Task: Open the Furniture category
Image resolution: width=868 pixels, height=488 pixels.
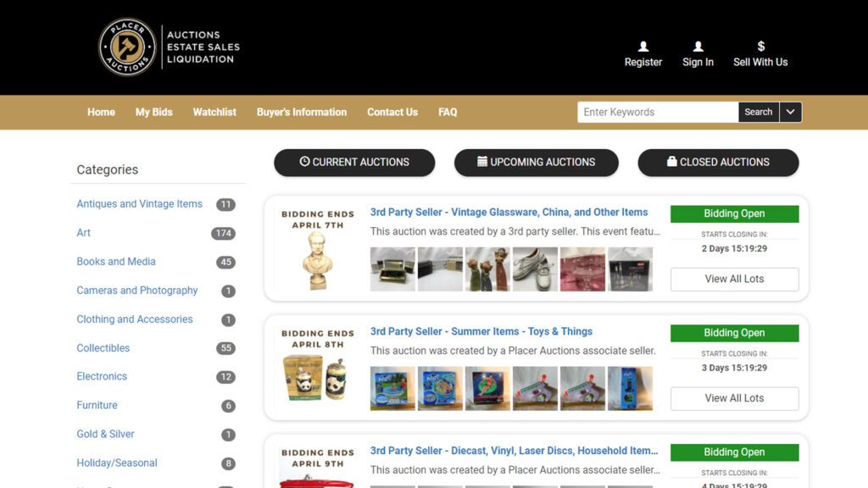Action: point(97,405)
